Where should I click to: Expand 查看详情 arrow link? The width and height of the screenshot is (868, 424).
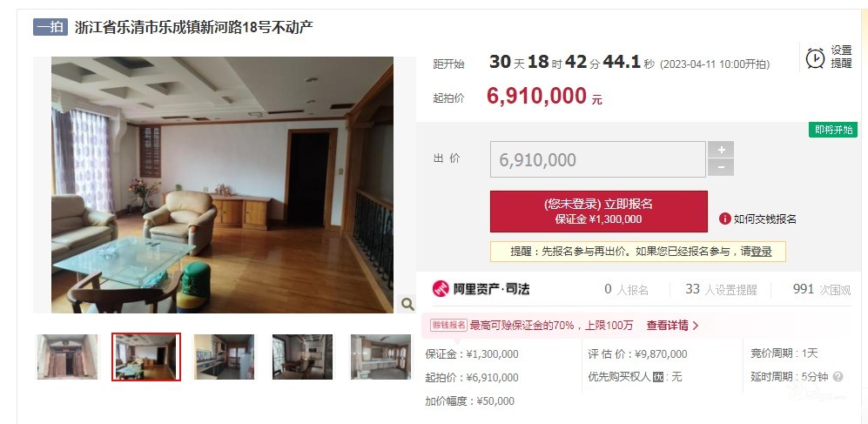pos(673,326)
